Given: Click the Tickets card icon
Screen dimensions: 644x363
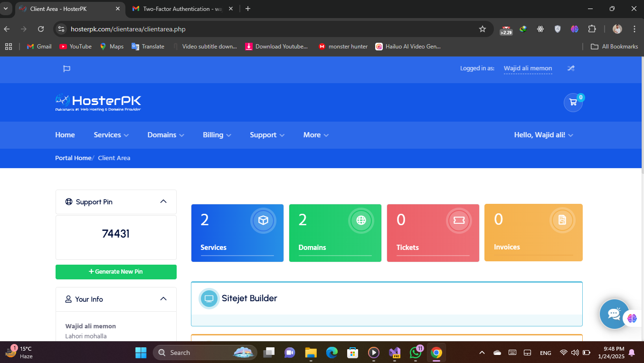Looking at the screenshot, I should tap(459, 220).
